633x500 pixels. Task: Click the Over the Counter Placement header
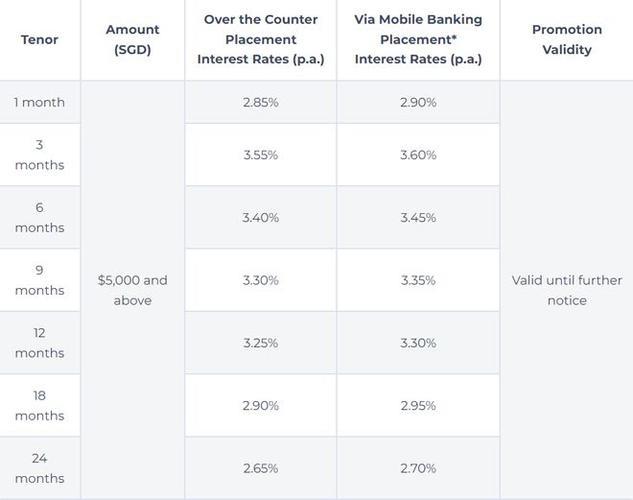(x=260, y=40)
